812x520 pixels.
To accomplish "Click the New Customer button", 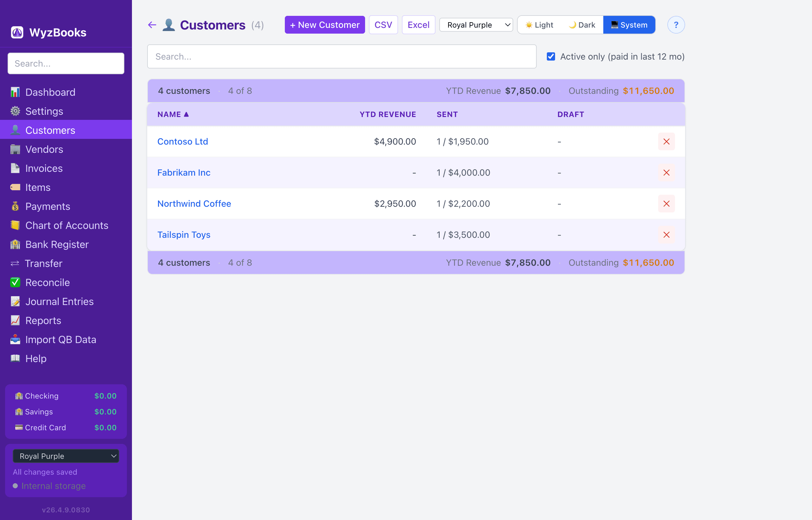I will (x=324, y=25).
